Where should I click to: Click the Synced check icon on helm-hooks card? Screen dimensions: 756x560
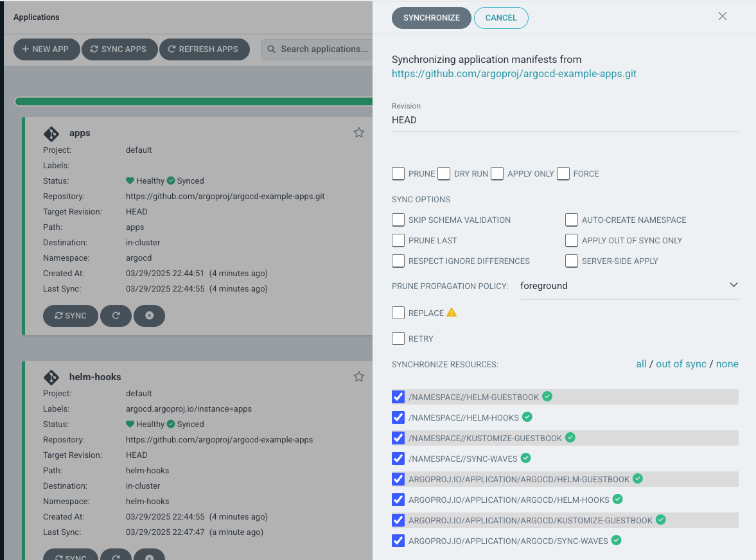(171, 424)
